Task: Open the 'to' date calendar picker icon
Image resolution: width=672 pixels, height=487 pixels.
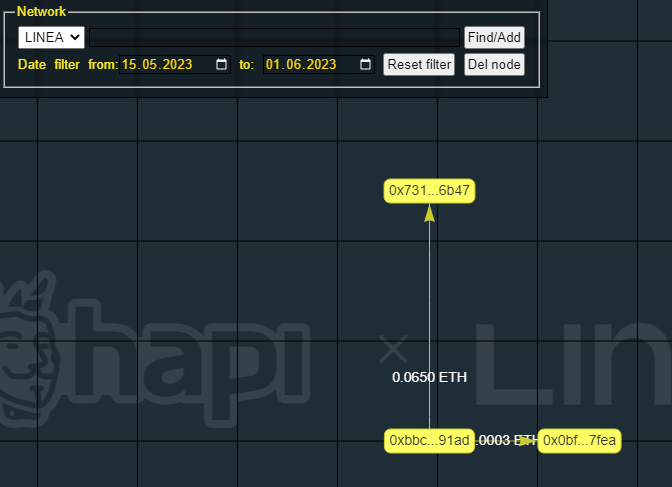Action: [x=365, y=64]
